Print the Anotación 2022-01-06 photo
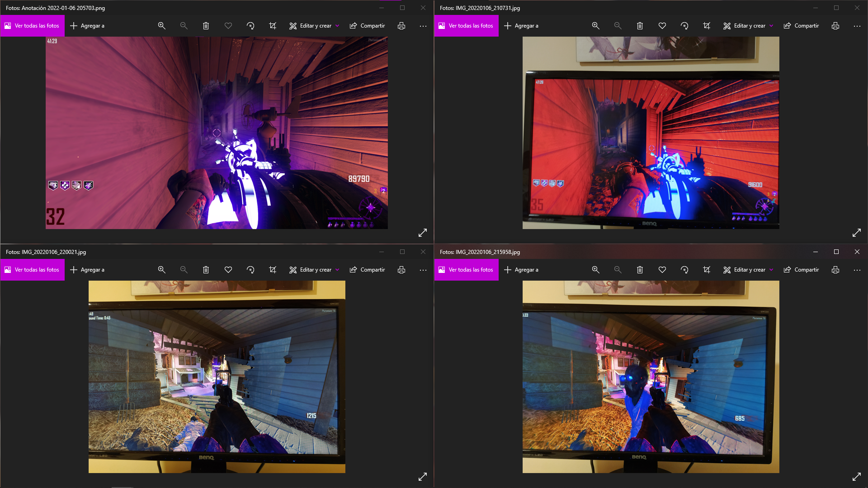 point(401,26)
